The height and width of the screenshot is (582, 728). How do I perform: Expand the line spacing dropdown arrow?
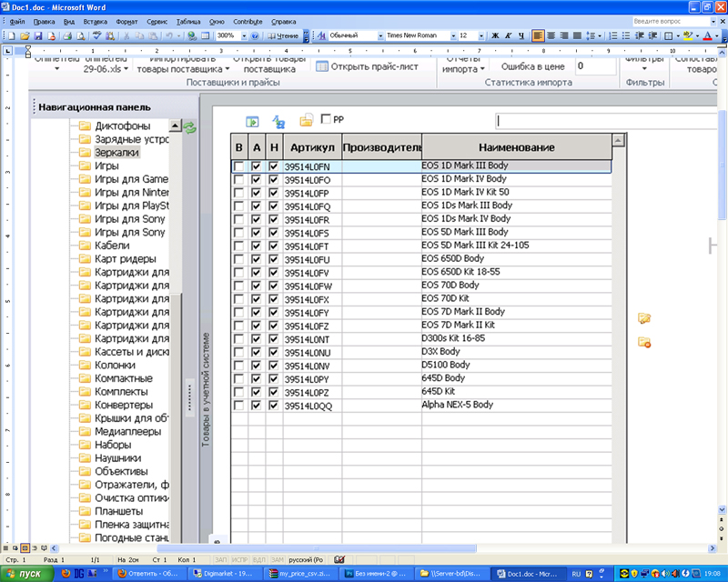coord(600,35)
